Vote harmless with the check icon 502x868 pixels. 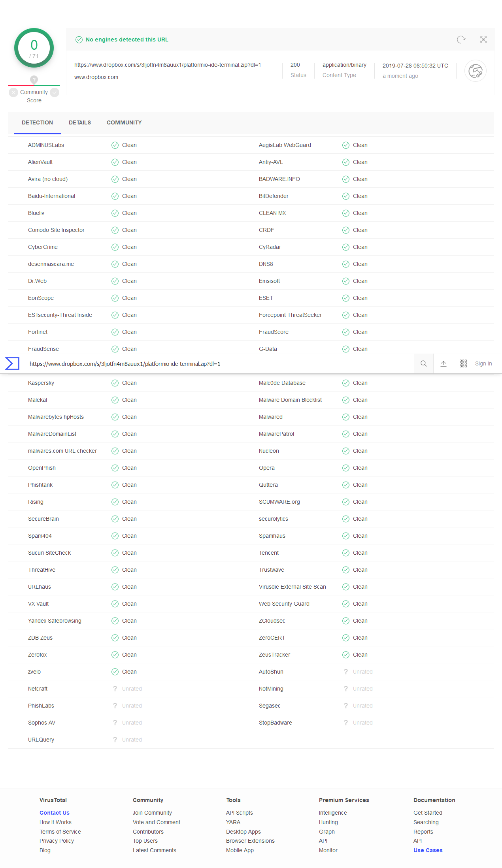55,92
